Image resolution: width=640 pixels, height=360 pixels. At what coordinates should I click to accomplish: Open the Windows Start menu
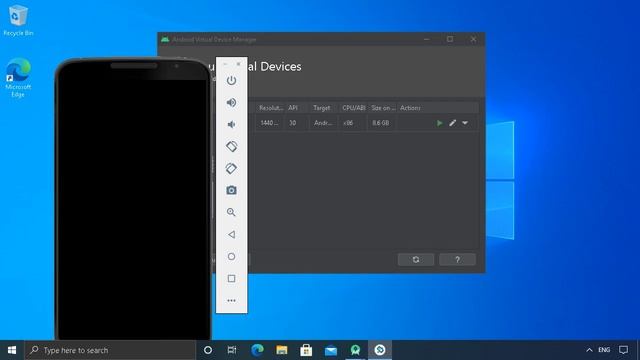click(x=12, y=350)
